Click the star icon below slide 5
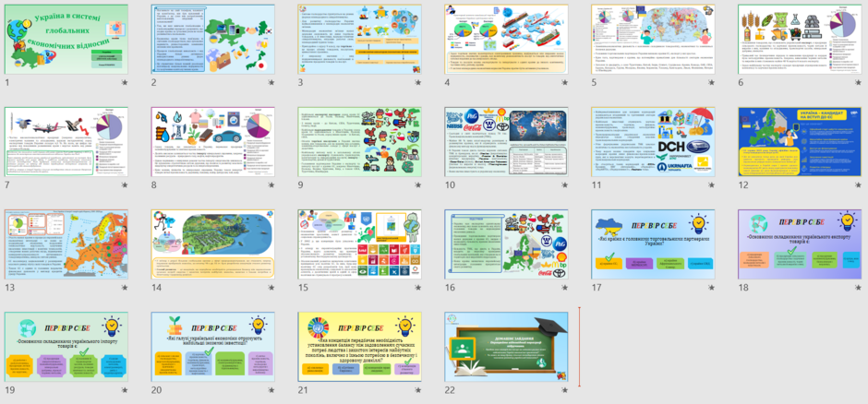Image resolution: width=868 pixels, height=404 pixels. tap(711, 83)
